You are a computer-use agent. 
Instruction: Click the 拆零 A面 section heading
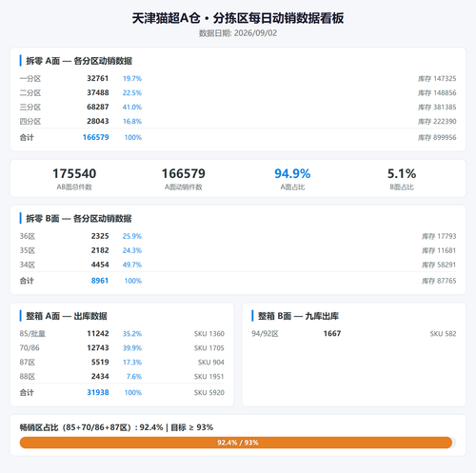click(79, 61)
